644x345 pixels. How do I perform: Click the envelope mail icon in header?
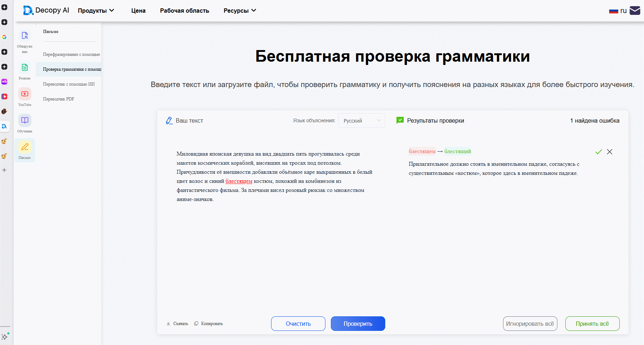pos(635,10)
